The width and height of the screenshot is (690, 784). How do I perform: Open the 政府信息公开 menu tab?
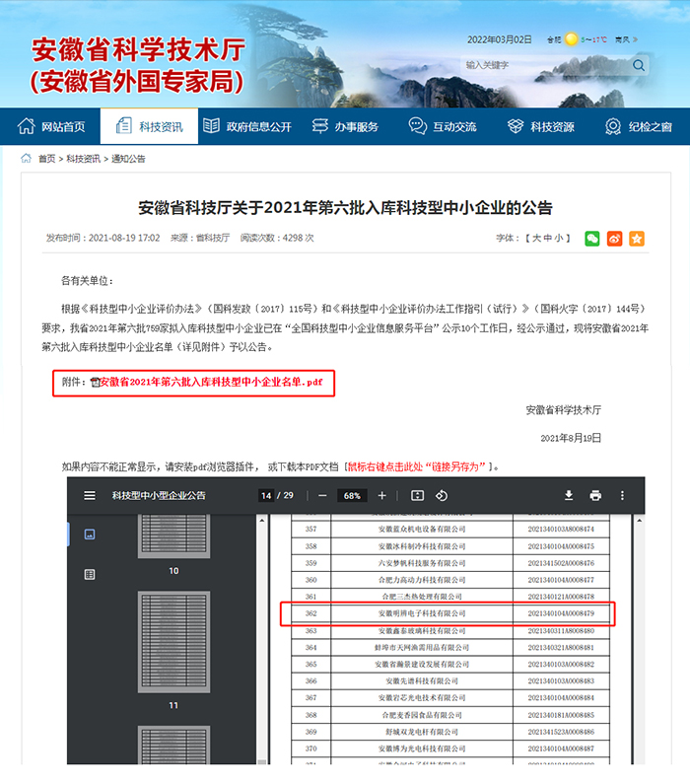coord(247,126)
